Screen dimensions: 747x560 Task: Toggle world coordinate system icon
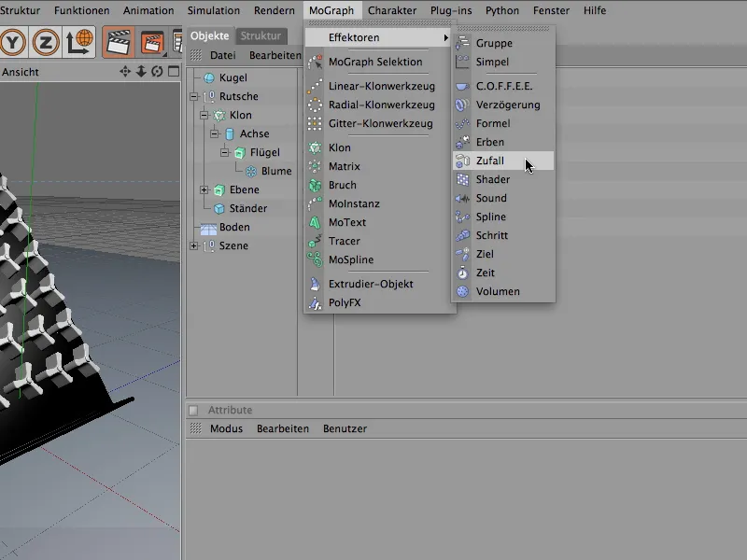tap(81, 42)
